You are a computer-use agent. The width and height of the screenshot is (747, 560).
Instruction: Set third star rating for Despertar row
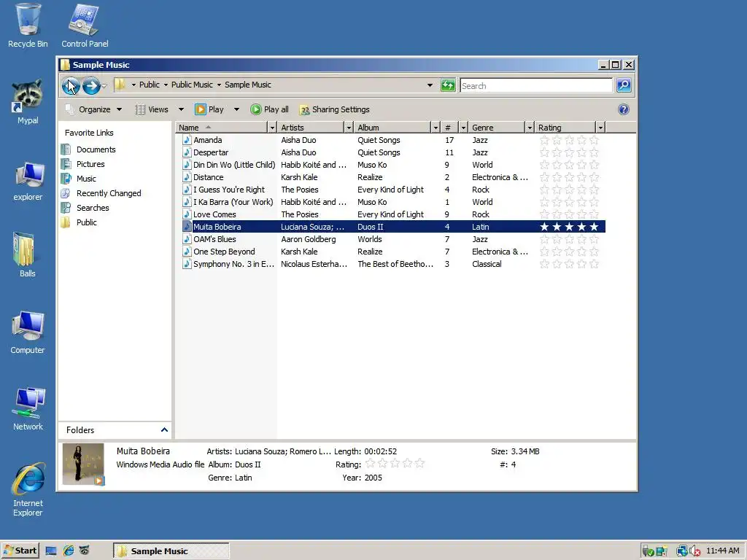[x=569, y=152]
